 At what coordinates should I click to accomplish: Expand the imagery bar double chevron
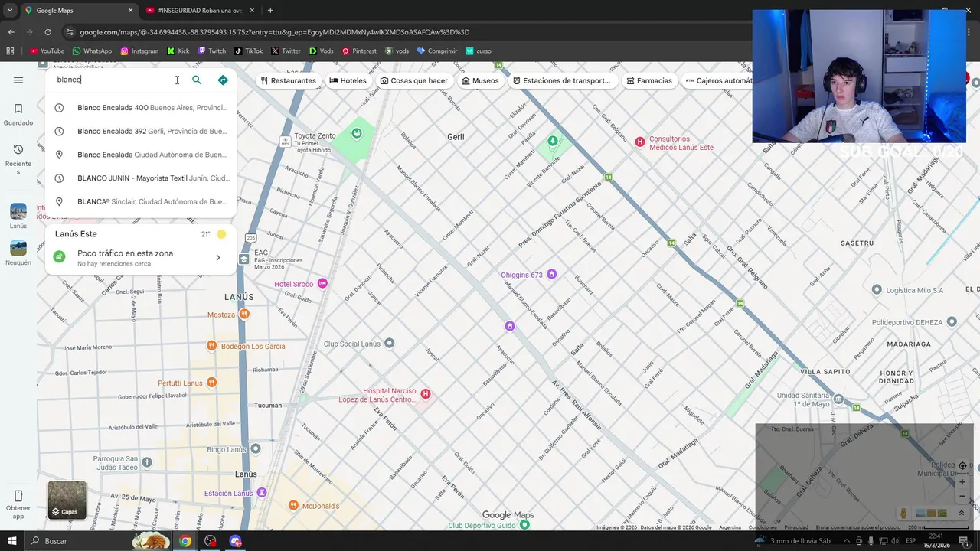(x=962, y=514)
